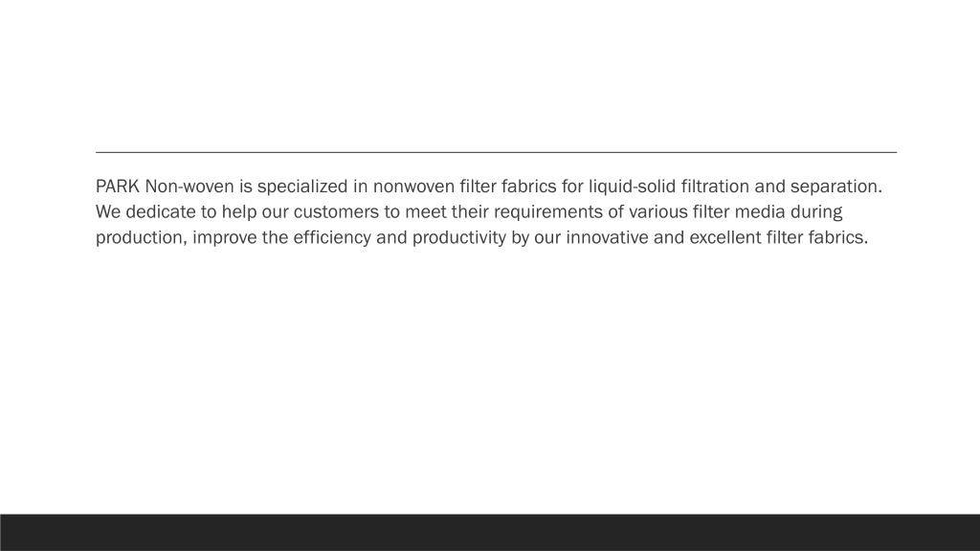Click the dark footer bar at bottom

(x=490, y=532)
